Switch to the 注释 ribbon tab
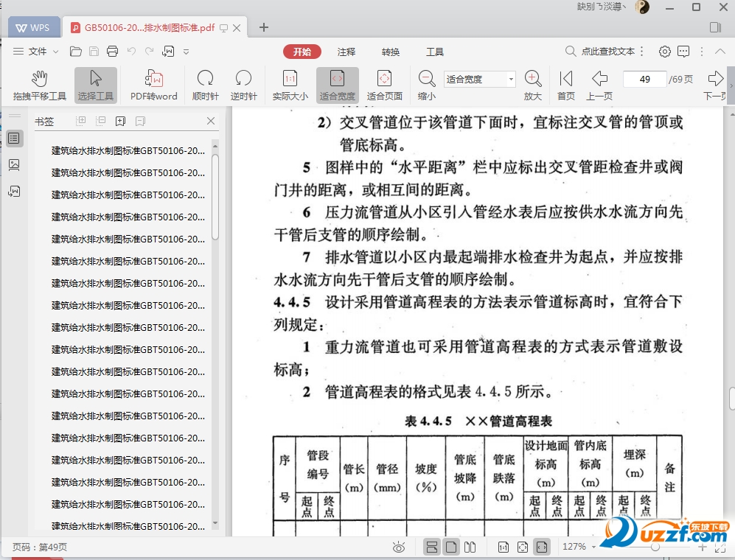The image size is (735, 560). point(346,52)
